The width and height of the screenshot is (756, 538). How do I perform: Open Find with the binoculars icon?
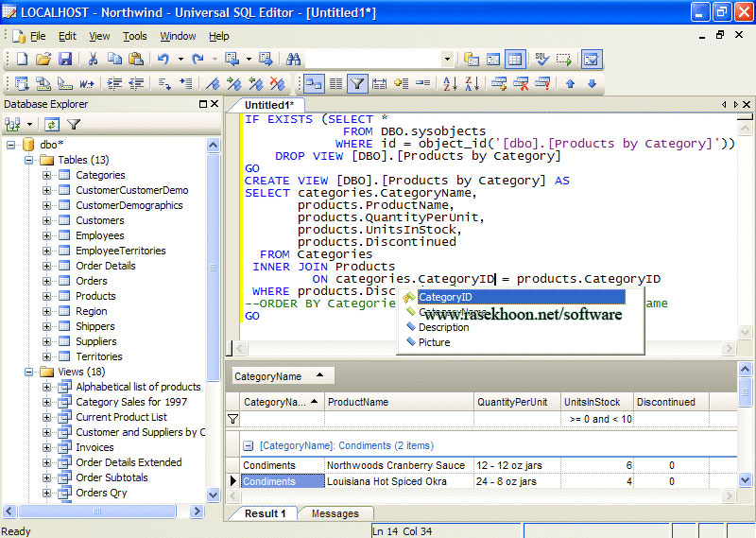point(293,59)
